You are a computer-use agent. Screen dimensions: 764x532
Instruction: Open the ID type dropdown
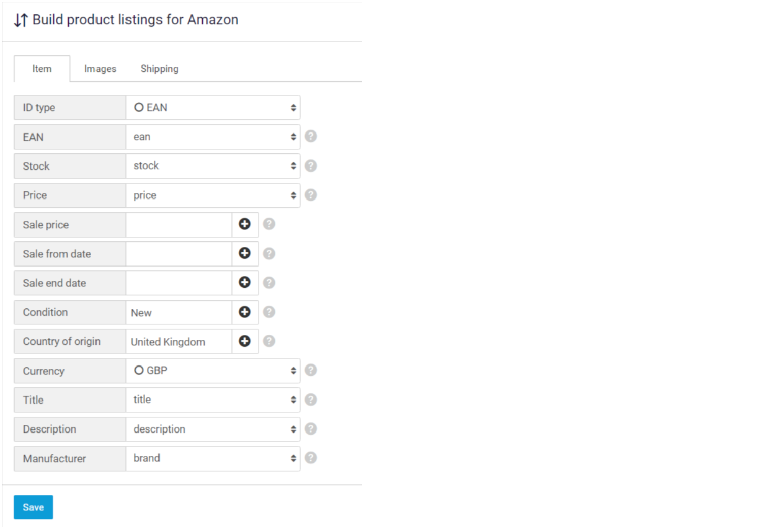pos(213,107)
